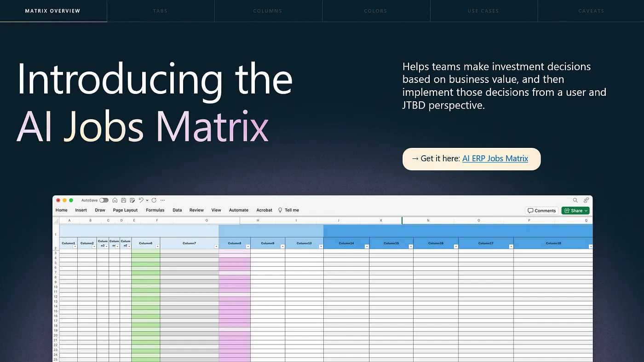This screenshot has width=644, height=362.
Task: Switch to the Use Cases section
Action: [483, 11]
